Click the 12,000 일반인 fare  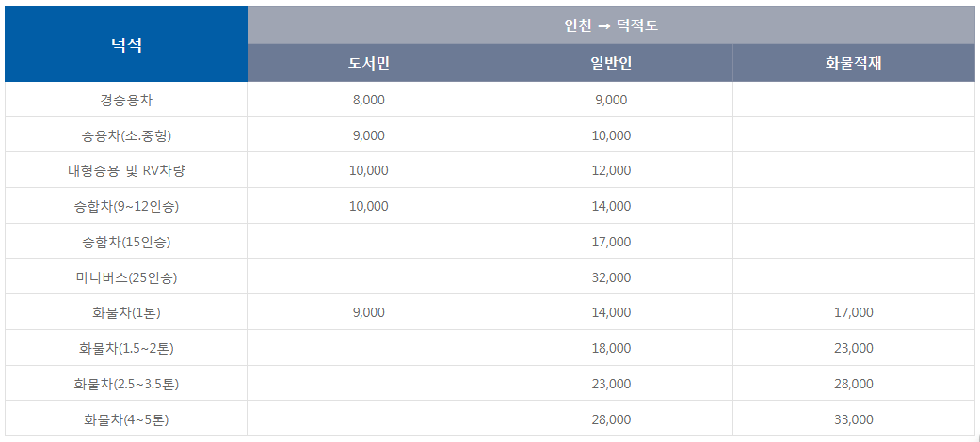tap(612, 171)
